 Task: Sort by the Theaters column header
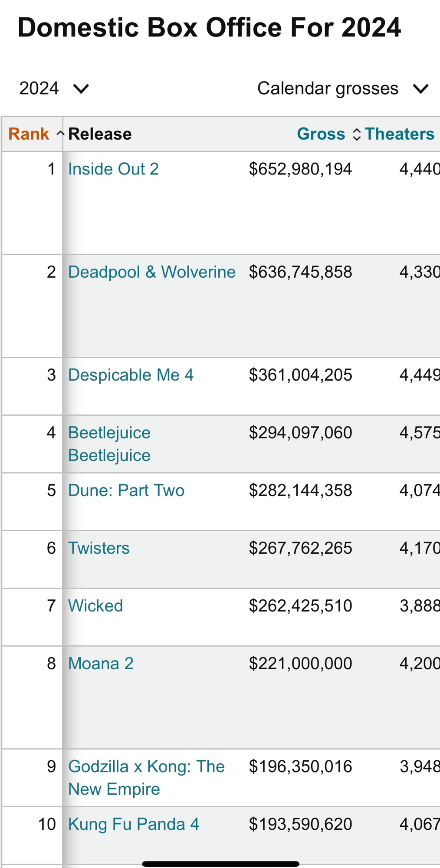tap(399, 134)
